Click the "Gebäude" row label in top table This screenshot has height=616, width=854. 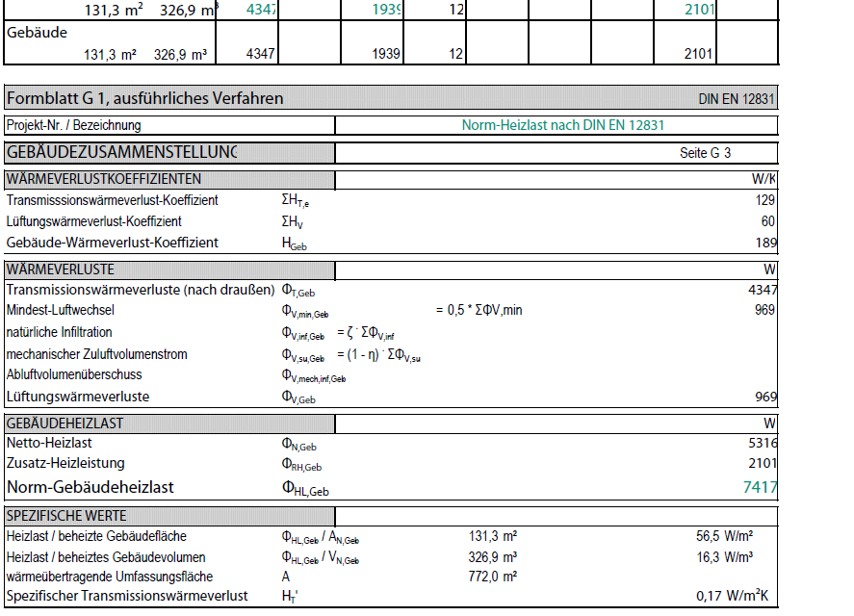click(37, 33)
